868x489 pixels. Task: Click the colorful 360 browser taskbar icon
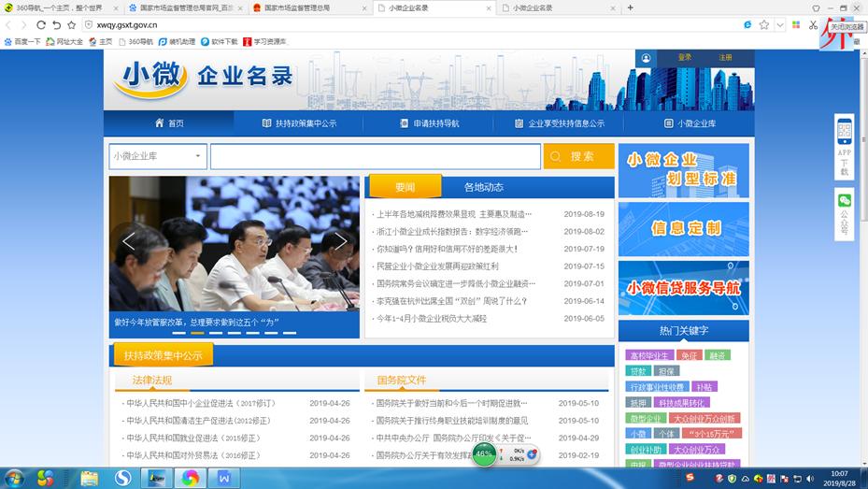(x=191, y=478)
